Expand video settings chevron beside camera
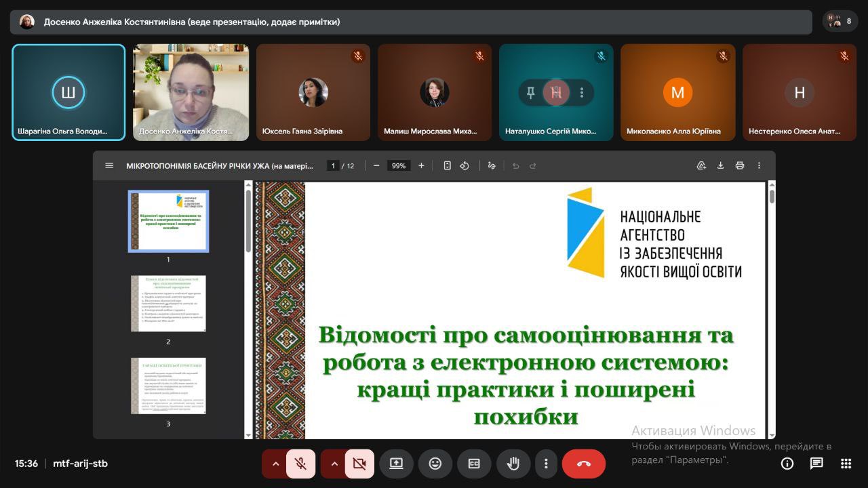This screenshot has height=488, width=868. pos(334,464)
